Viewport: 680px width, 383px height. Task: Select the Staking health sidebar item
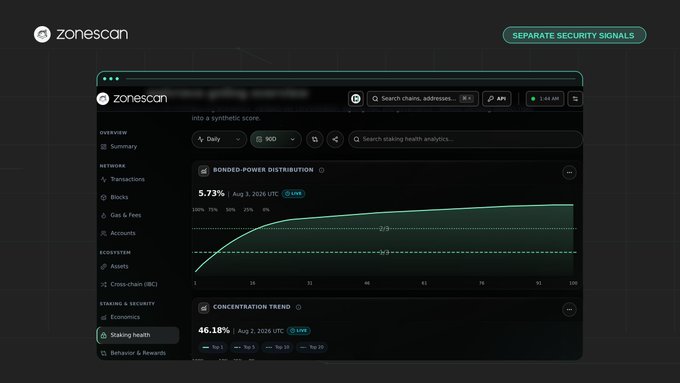click(x=138, y=335)
